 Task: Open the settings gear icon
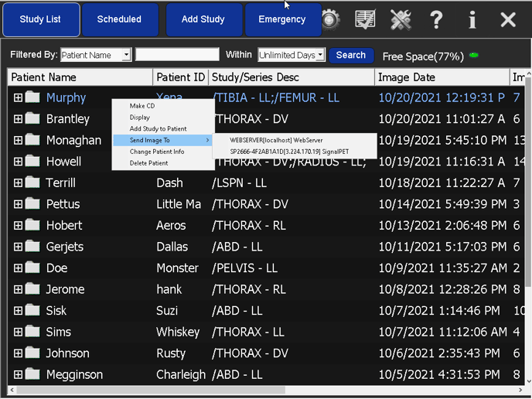pyautogui.click(x=332, y=20)
